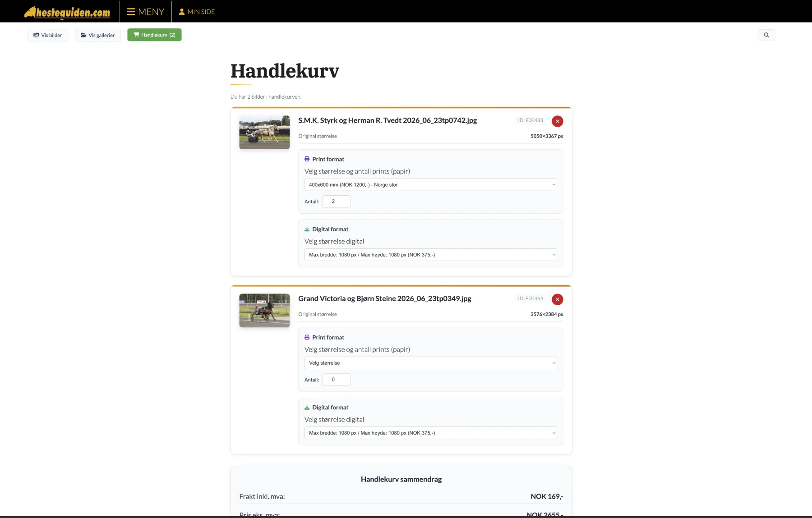The width and height of the screenshot is (812, 518).
Task: Click the NOK 169,- shipping amount
Action: [547, 496]
